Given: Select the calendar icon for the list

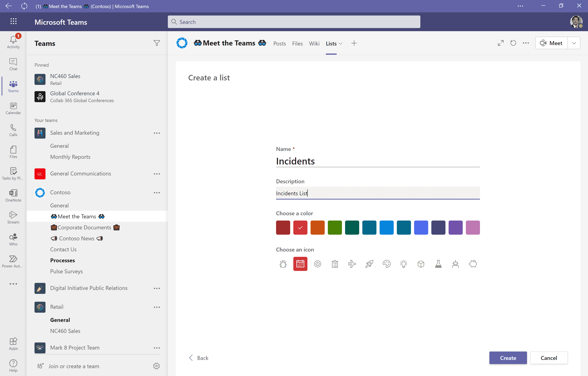Looking at the screenshot, I should (x=300, y=264).
